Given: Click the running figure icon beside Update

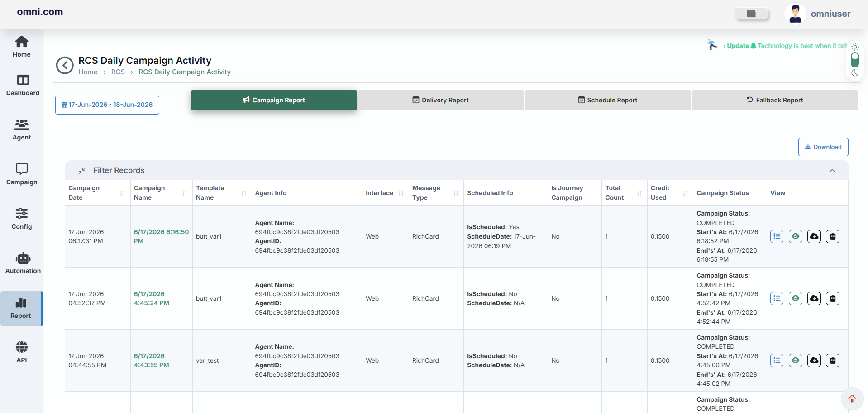Looking at the screenshot, I should pos(712,45).
